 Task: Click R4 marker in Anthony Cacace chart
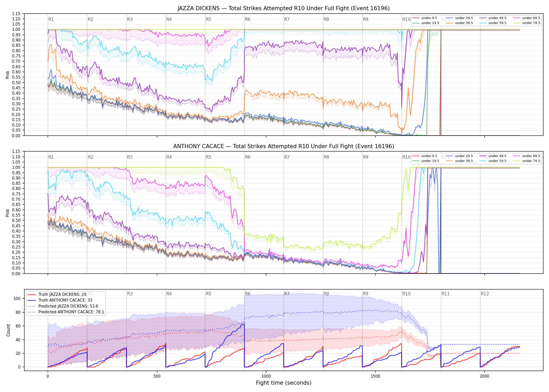pyautogui.click(x=169, y=157)
